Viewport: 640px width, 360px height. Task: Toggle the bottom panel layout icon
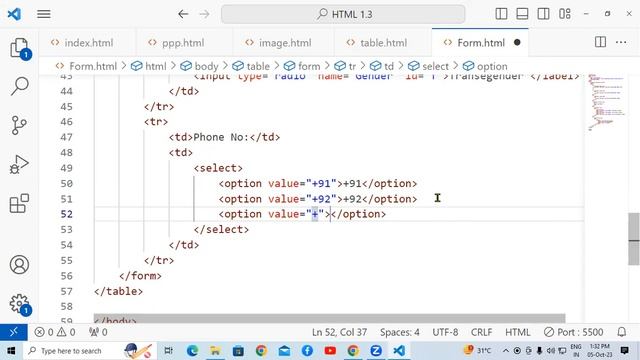(x=522, y=14)
